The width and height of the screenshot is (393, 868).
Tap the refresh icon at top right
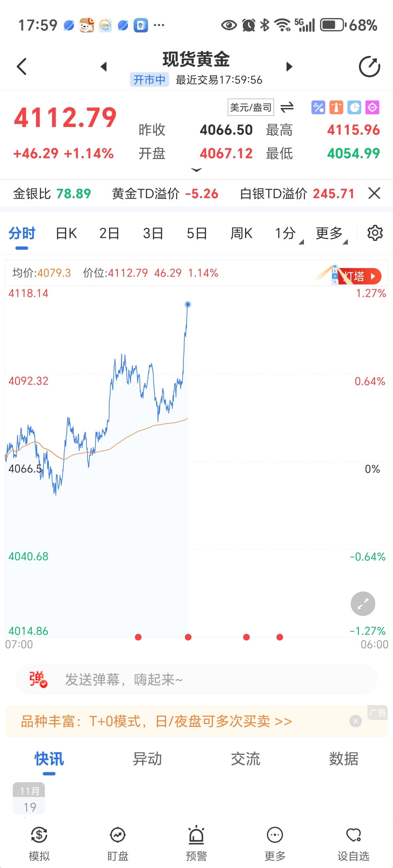(x=369, y=67)
